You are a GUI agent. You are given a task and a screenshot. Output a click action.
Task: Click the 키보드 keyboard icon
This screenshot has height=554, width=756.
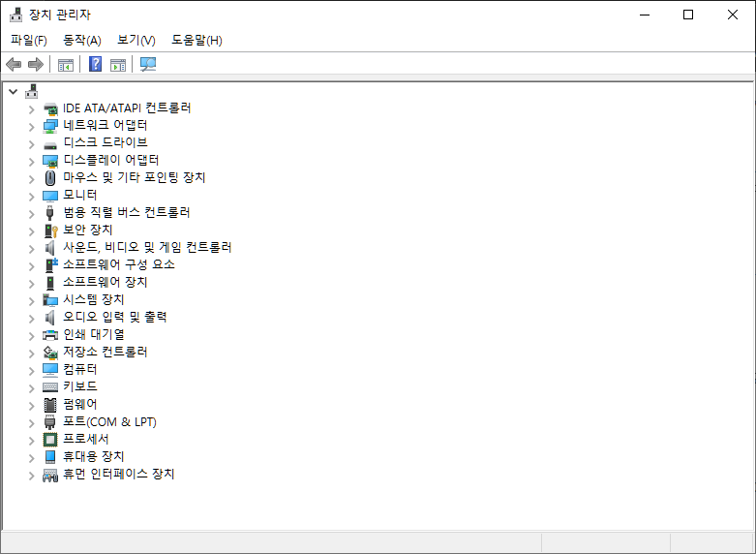[50, 387]
